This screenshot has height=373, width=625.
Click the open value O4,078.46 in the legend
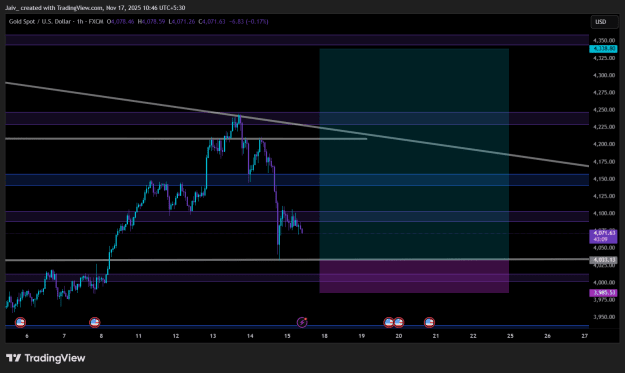coord(121,22)
